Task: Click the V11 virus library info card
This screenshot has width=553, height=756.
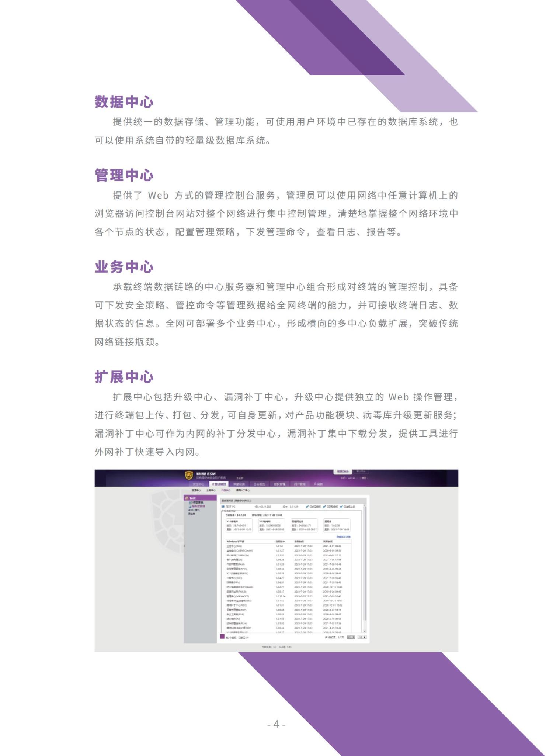Action: [239, 525]
